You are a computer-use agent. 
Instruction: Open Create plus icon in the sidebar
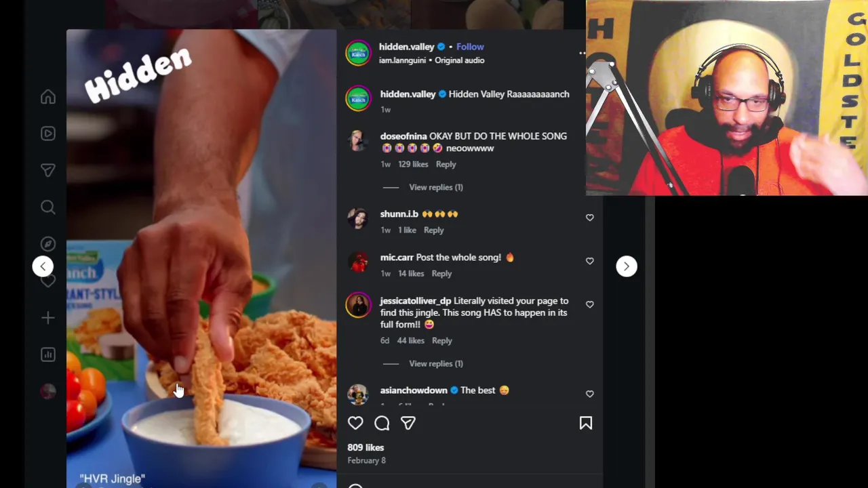pos(47,318)
